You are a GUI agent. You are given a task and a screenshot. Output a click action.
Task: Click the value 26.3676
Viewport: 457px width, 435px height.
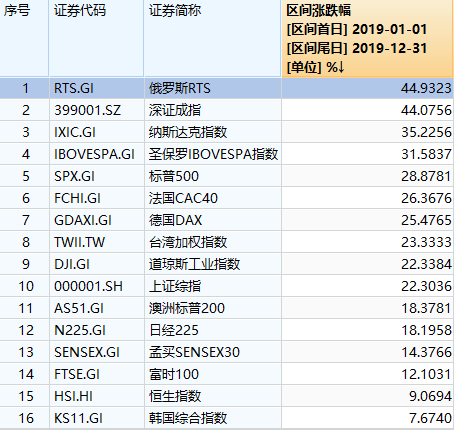426,198
